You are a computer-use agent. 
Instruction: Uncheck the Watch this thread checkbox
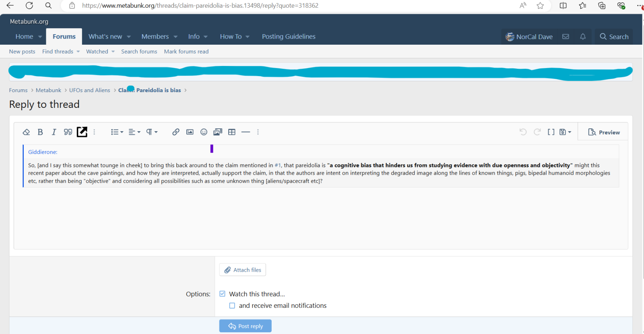223,294
